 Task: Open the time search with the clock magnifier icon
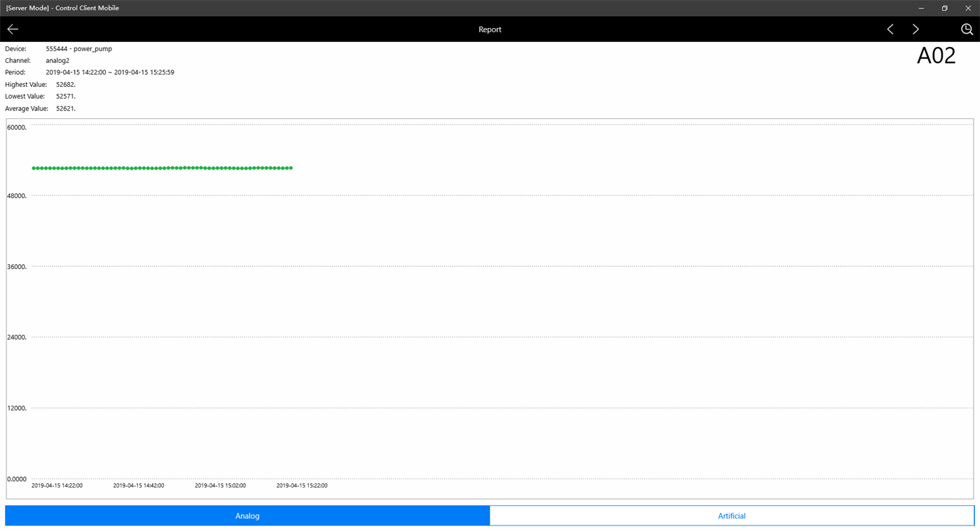pyautogui.click(x=967, y=29)
